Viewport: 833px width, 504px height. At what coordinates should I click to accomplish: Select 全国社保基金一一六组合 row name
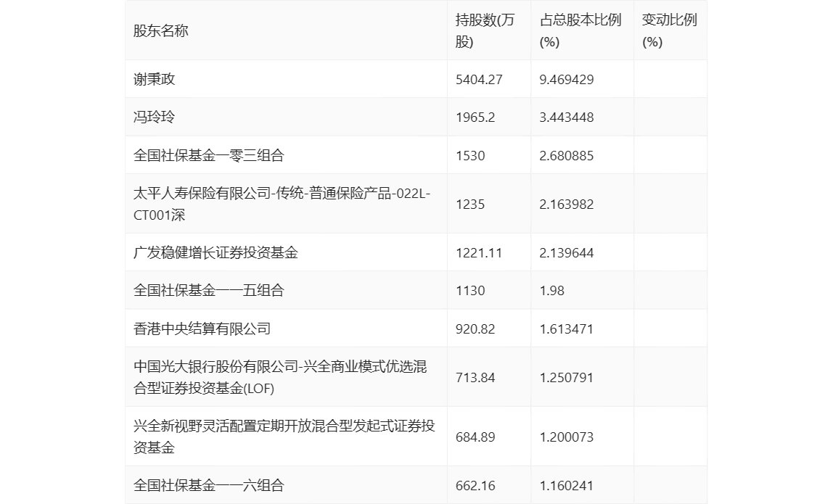[209, 485]
